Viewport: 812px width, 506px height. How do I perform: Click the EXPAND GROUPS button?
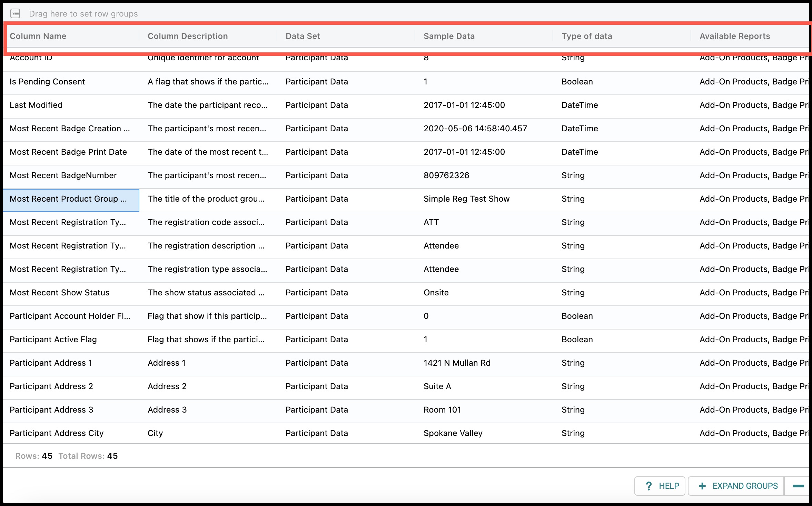coord(736,486)
